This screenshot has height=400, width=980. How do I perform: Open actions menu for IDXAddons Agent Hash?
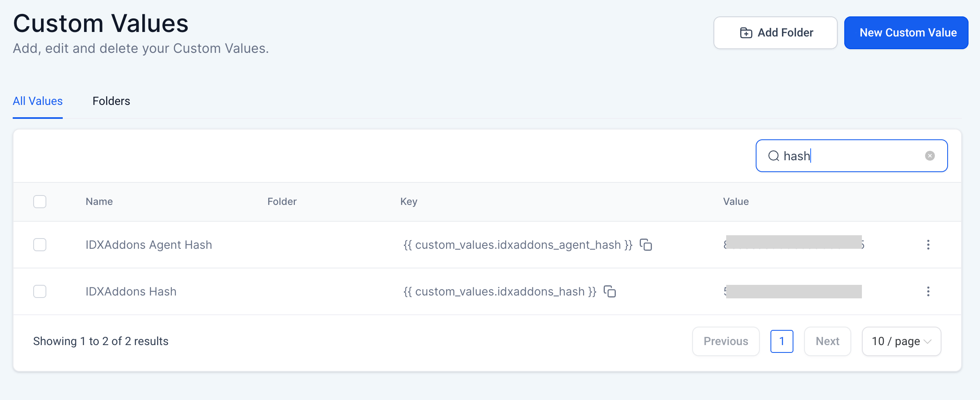tap(928, 245)
